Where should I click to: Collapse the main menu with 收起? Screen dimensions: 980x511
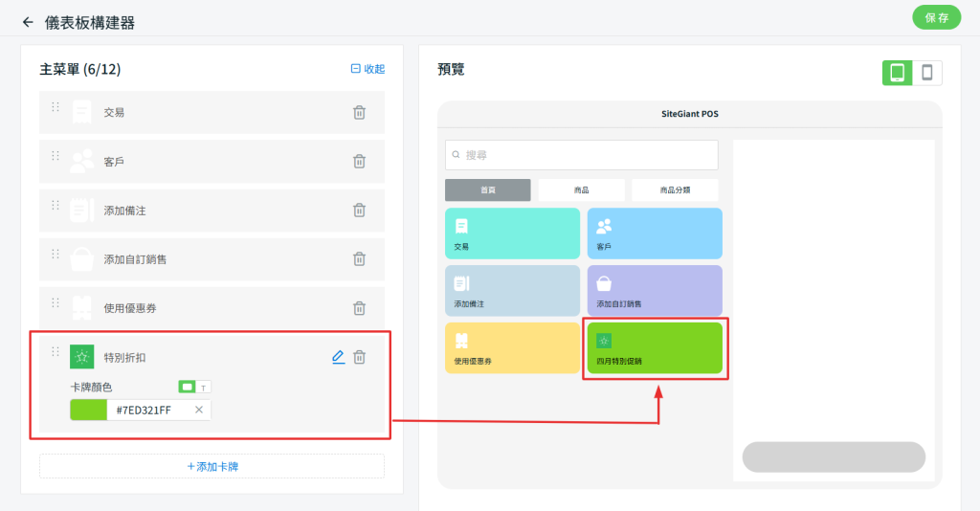367,69
